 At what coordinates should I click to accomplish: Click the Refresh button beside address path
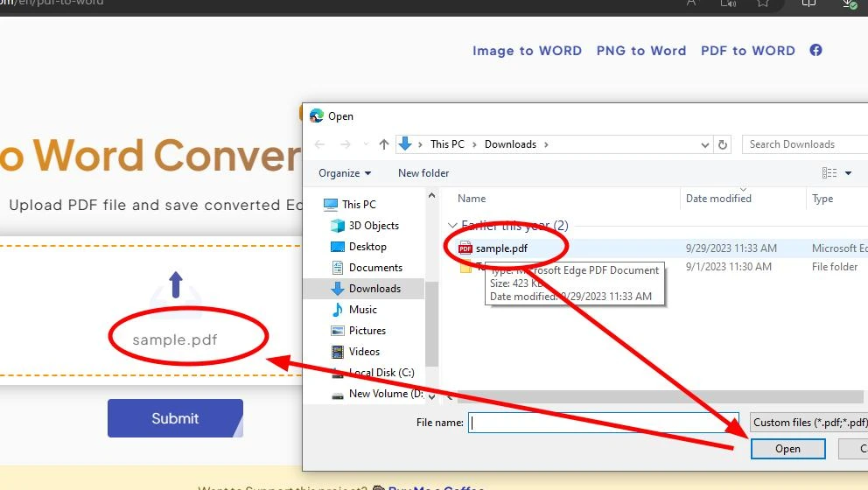723,144
